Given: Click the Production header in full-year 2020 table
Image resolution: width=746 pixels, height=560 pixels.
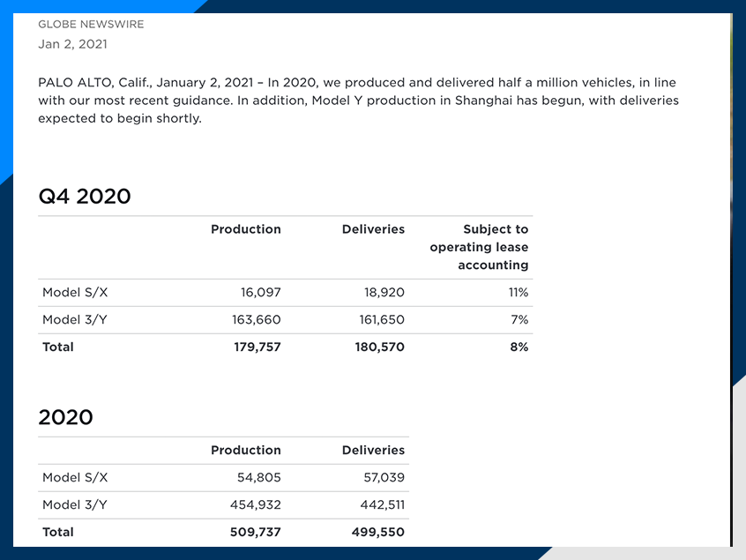Looking at the screenshot, I should (x=246, y=450).
